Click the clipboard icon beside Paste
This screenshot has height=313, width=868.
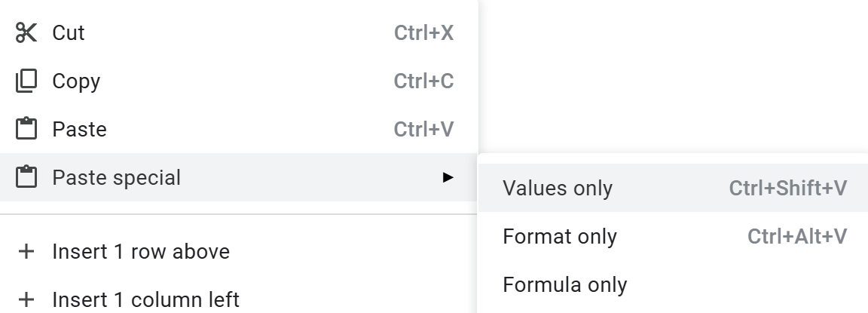click(26, 130)
